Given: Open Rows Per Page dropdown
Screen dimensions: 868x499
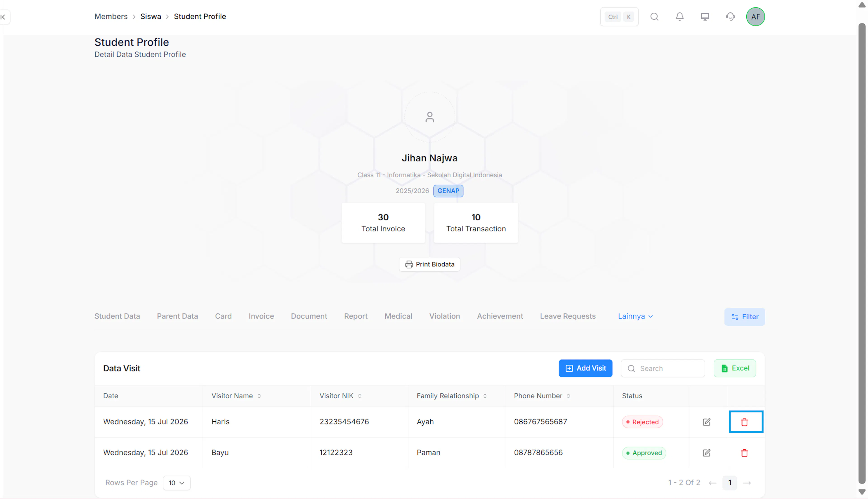Looking at the screenshot, I should [177, 483].
